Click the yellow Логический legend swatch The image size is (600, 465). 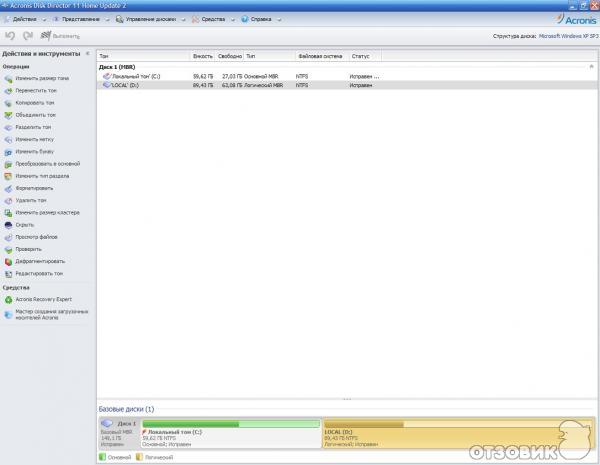pyautogui.click(x=139, y=457)
